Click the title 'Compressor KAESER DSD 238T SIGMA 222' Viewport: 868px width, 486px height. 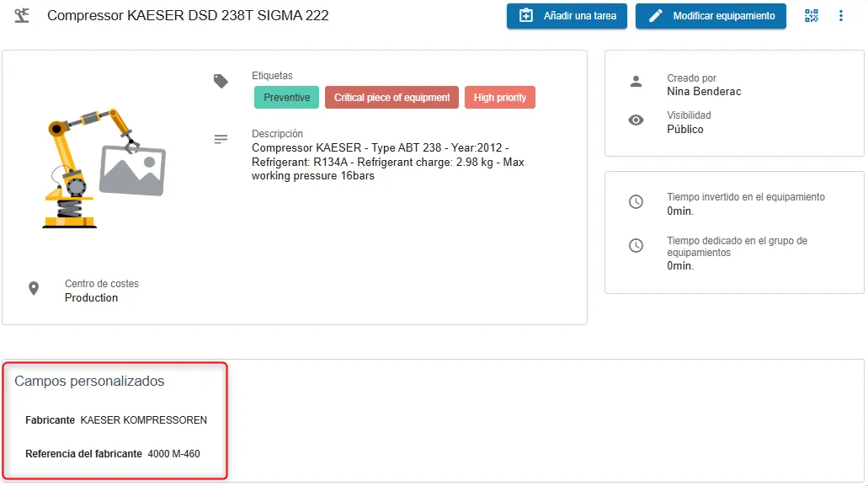click(188, 15)
